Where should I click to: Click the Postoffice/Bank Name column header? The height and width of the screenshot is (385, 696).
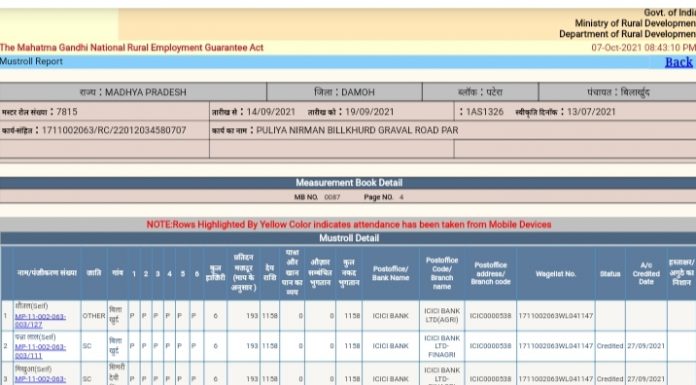[x=390, y=274]
